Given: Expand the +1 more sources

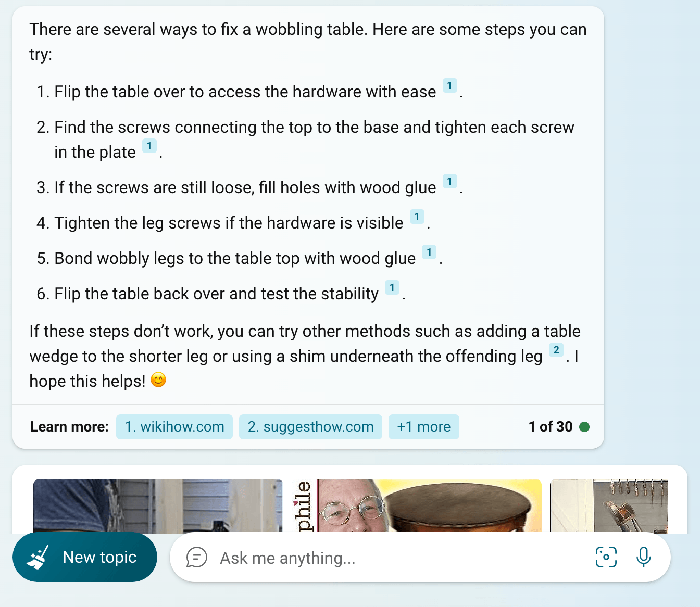Looking at the screenshot, I should tap(423, 427).
